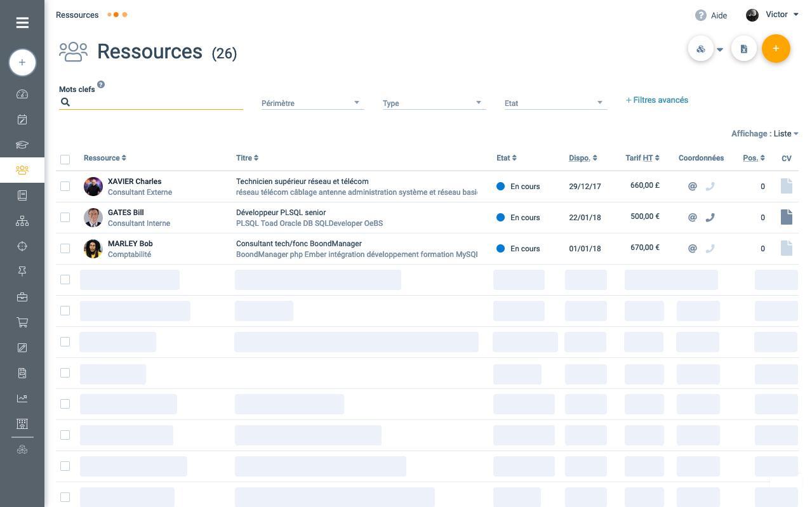Sort by the Titre column header

click(x=247, y=158)
